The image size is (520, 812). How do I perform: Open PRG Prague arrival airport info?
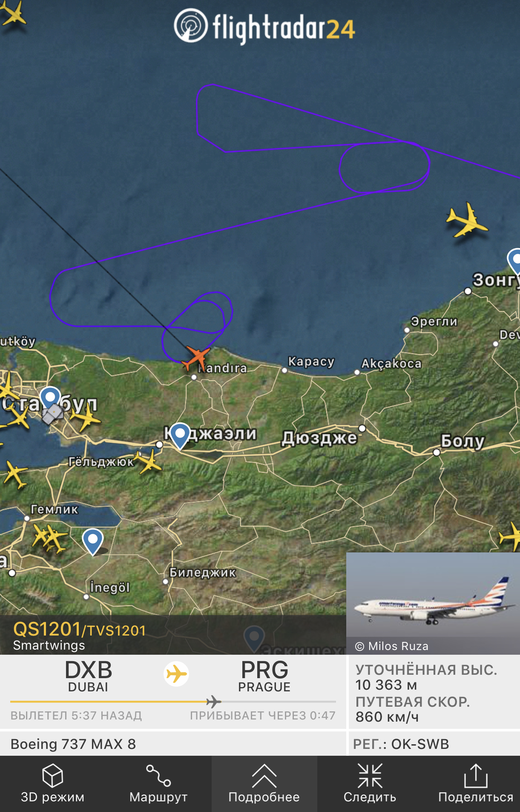point(264,676)
